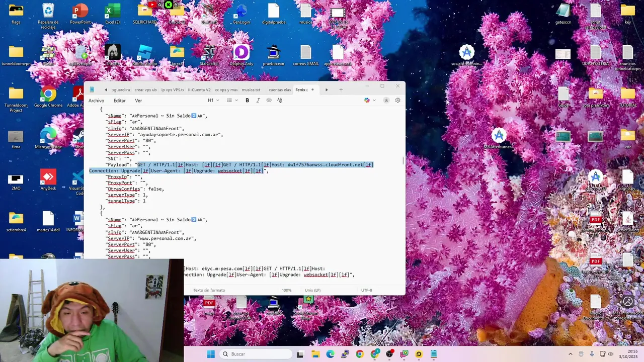This screenshot has height=362, width=644.
Task: Select the correos GMAIL text file
Action: tap(306, 56)
